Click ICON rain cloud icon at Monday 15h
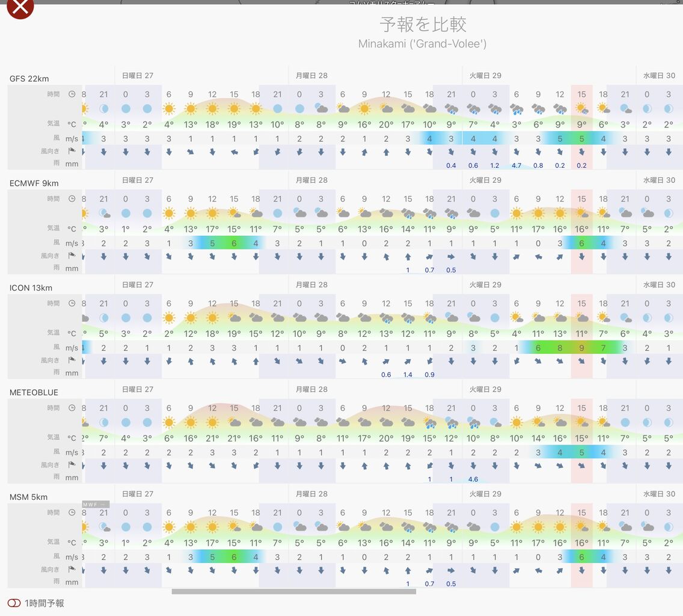The width and height of the screenshot is (683, 616). pos(408,318)
